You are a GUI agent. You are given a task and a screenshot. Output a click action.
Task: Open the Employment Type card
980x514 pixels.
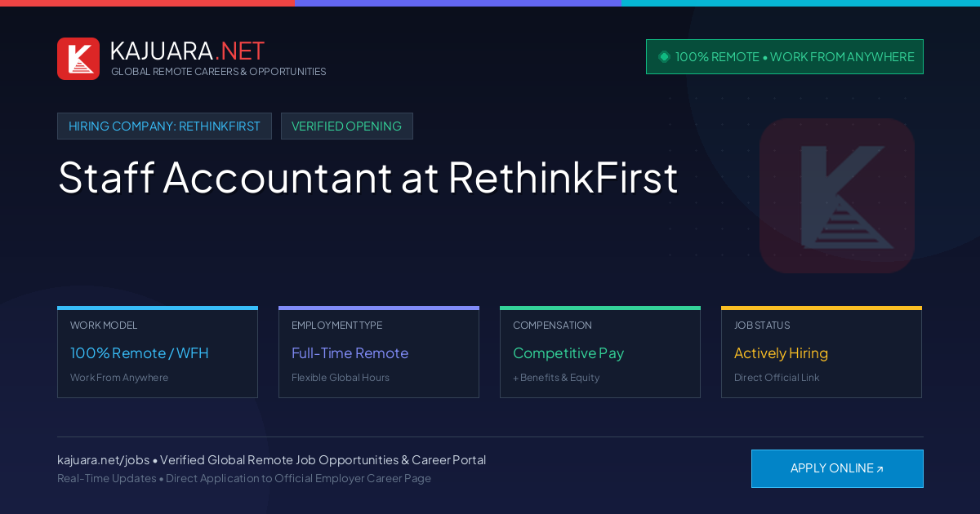(x=379, y=352)
